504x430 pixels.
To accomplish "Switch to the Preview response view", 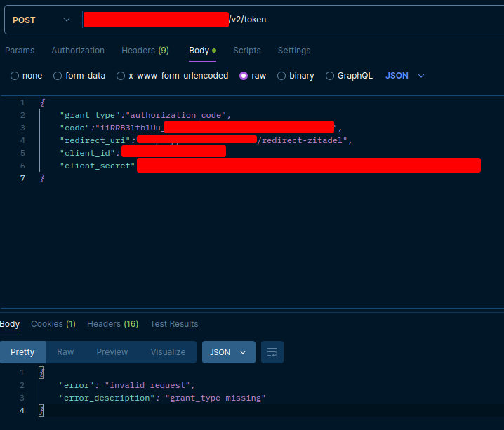I will pos(112,352).
